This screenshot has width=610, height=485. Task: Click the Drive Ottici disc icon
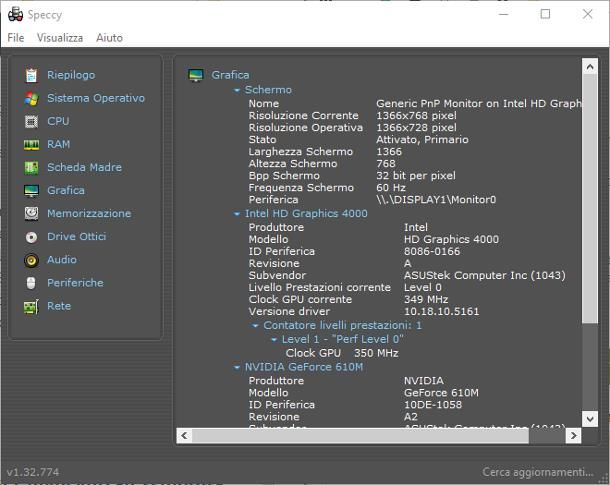[x=31, y=237]
